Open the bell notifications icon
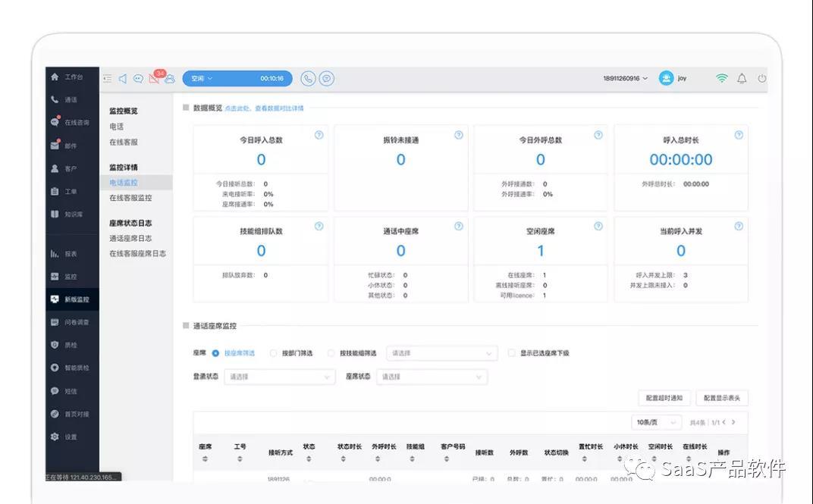The width and height of the screenshot is (813, 504). (x=742, y=79)
